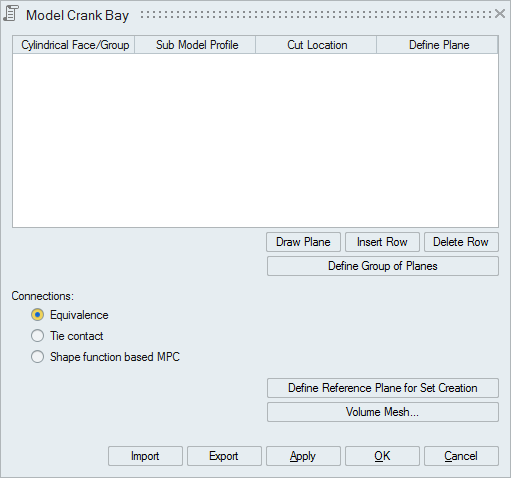Viewport: 511px width, 478px height.
Task: Apply the crank bay settings
Action: (x=303, y=456)
